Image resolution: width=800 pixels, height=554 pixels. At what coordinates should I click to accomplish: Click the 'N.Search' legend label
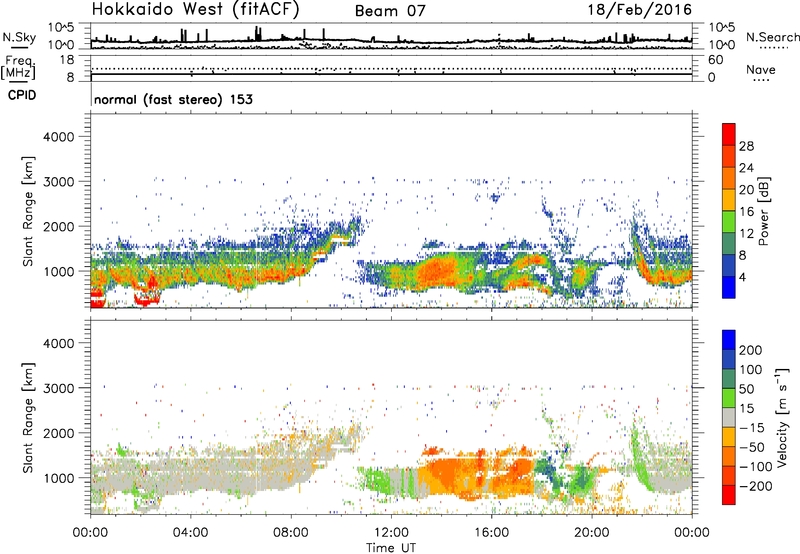pyautogui.click(x=772, y=37)
